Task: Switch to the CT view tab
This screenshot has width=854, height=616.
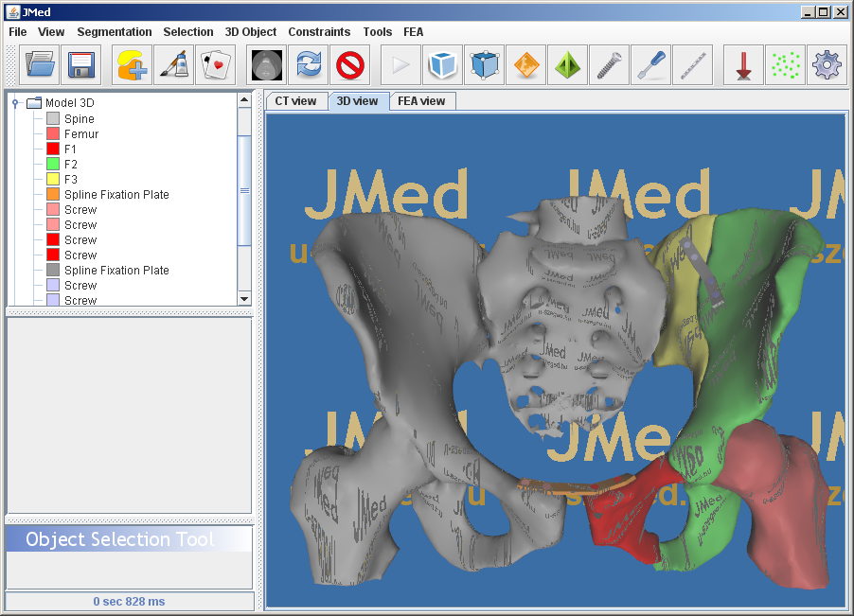Action: pyautogui.click(x=295, y=101)
